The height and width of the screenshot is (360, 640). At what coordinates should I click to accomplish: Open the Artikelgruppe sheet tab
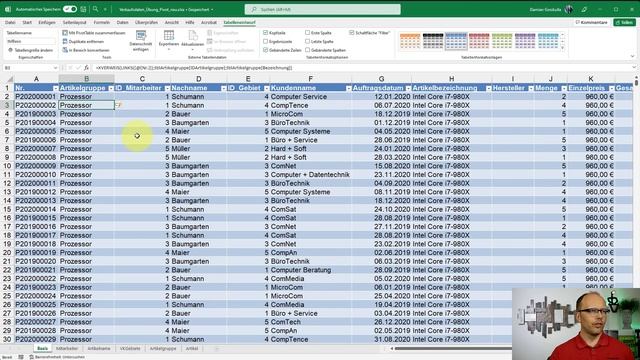click(x=163, y=349)
